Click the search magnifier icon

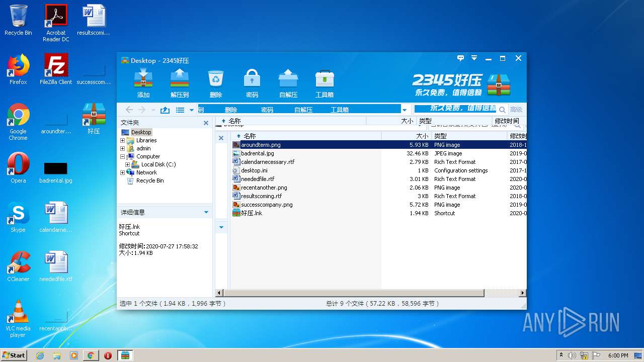[502, 110]
